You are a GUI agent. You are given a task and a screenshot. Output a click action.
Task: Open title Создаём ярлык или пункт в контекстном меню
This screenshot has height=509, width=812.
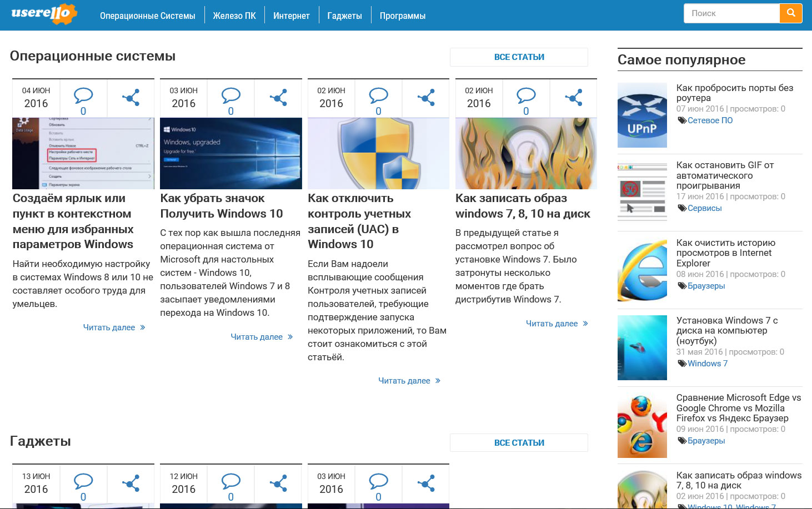[73, 221]
